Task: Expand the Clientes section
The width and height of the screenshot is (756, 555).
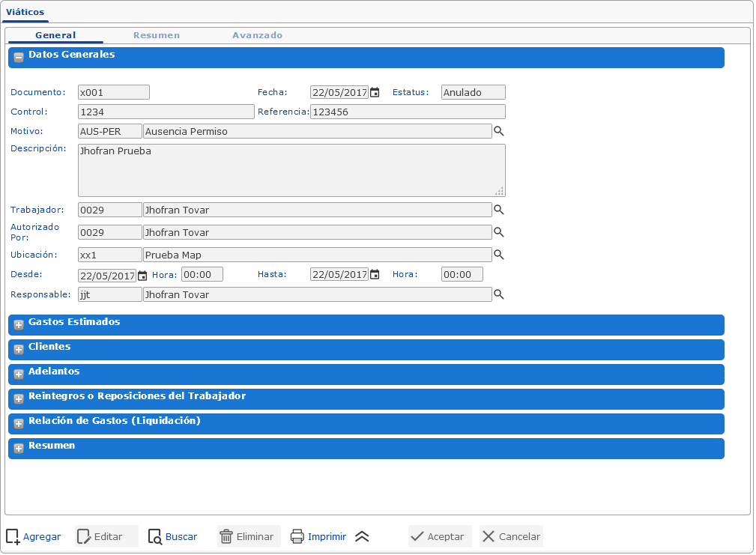Action: 19,350
